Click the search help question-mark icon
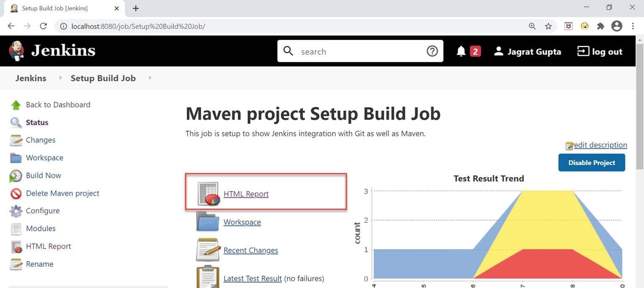This screenshot has width=644, height=288. pyautogui.click(x=432, y=51)
